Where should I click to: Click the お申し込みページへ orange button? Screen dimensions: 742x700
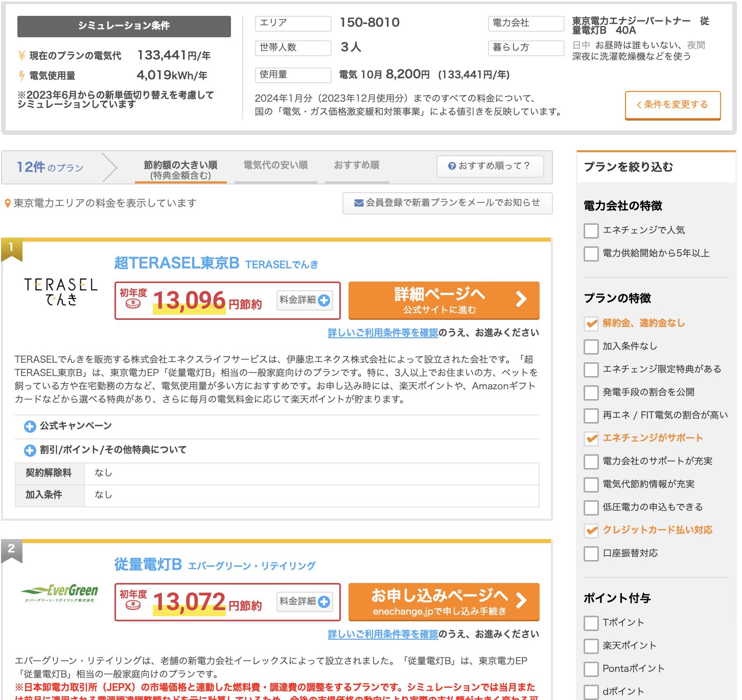pos(444,601)
